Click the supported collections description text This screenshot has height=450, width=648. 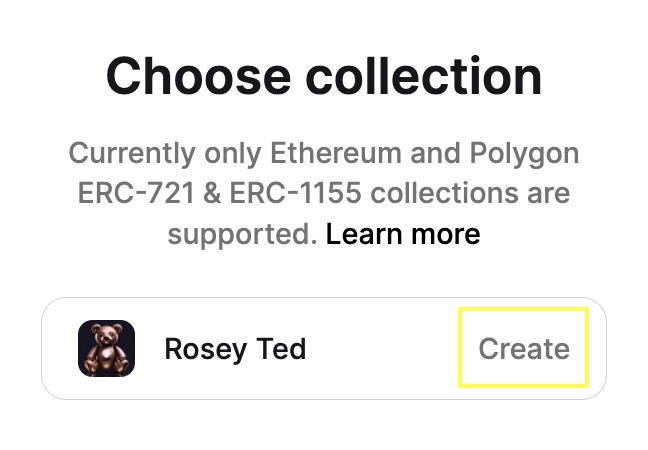click(x=324, y=193)
